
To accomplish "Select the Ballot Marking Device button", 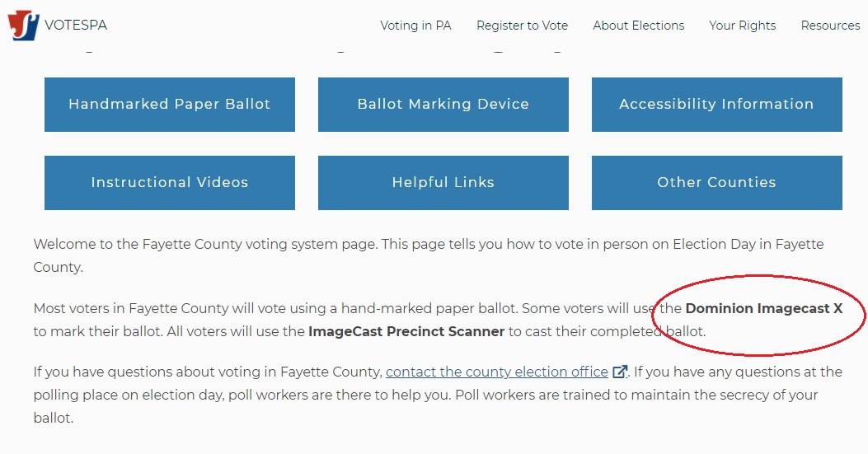I will pos(443,105).
